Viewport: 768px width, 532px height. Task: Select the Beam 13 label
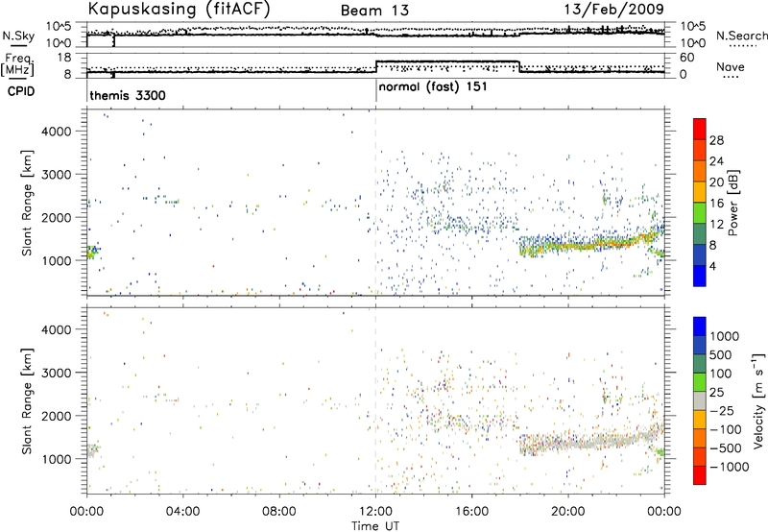[x=374, y=11]
